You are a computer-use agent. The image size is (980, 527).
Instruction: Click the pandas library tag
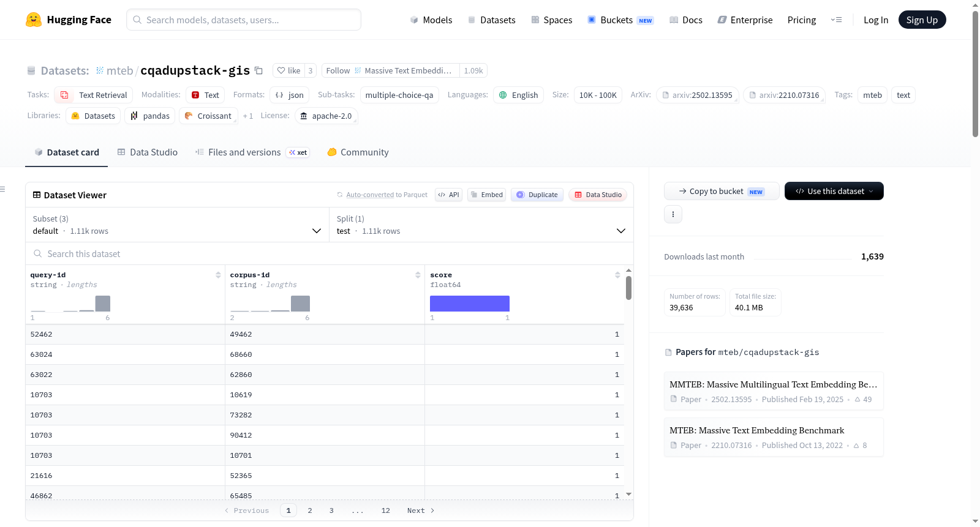(x=150, y=116)
